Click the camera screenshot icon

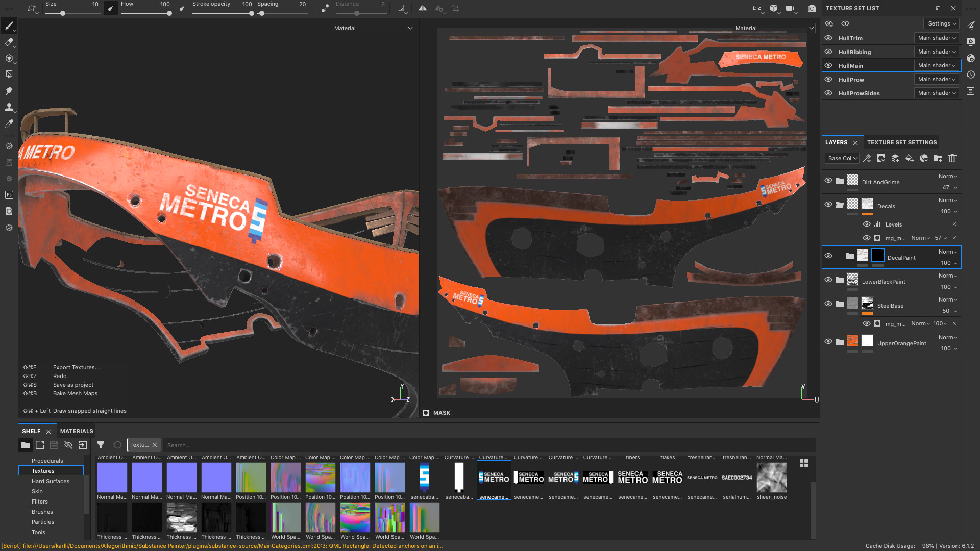point(812,8)
